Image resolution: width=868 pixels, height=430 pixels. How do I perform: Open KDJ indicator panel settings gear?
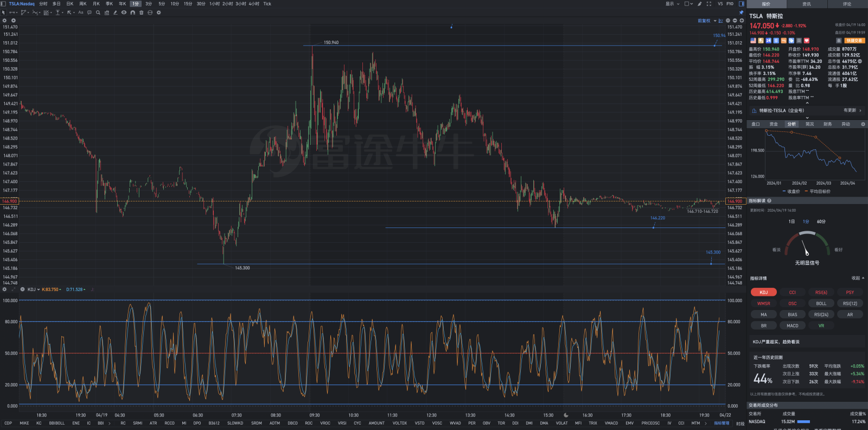coord(4,289)
